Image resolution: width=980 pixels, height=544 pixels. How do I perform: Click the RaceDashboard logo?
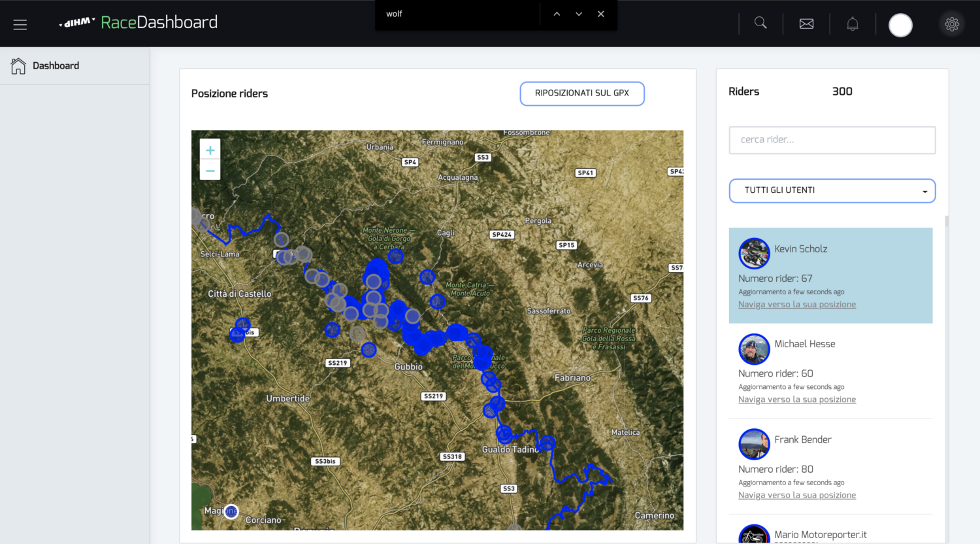click(139, 22)
